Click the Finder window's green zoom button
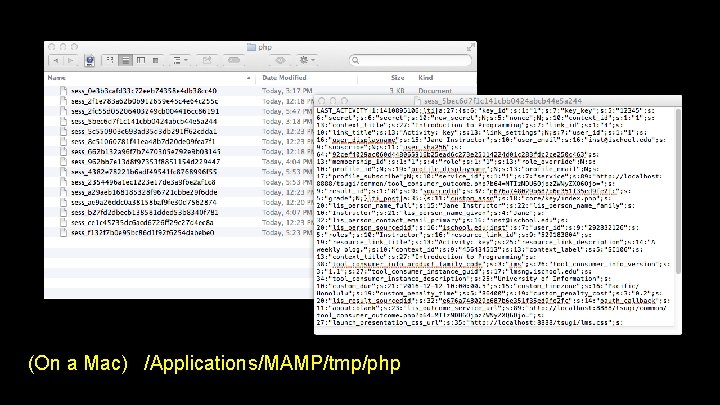Screen dimensions: 720x405 74,47
